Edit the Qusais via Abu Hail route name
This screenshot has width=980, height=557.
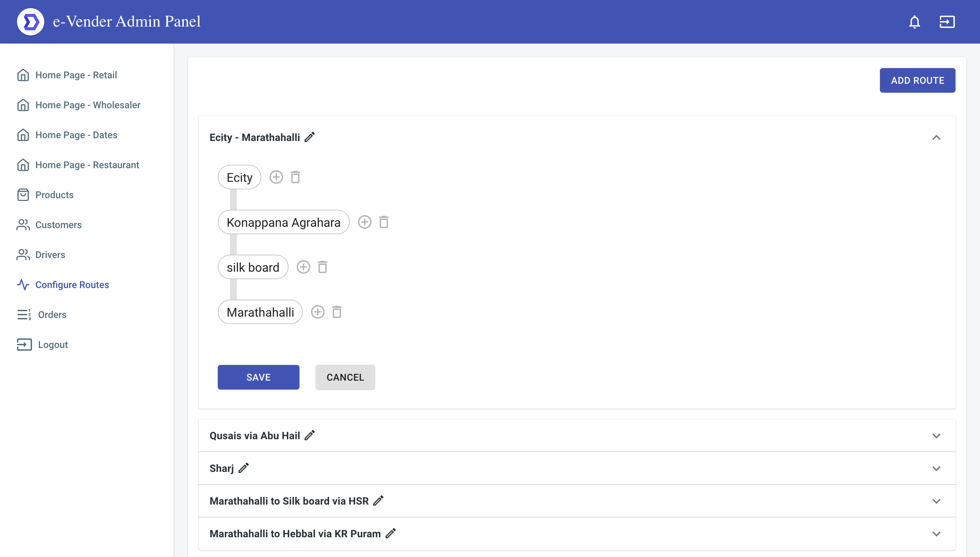coord(310,435)
